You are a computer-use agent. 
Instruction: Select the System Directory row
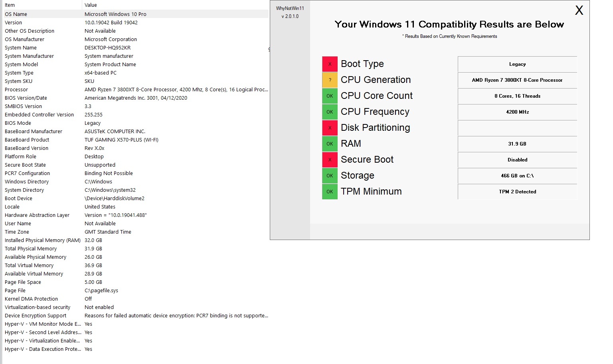[135, 190]
